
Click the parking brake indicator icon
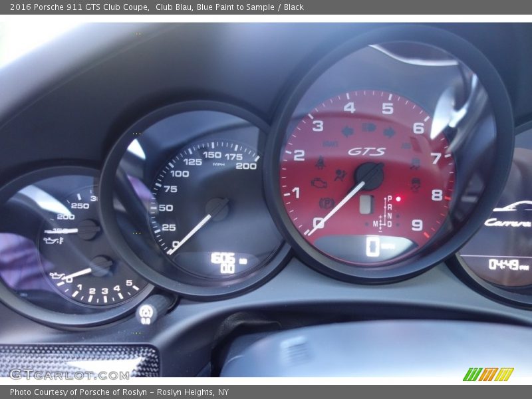click(326, 203)
